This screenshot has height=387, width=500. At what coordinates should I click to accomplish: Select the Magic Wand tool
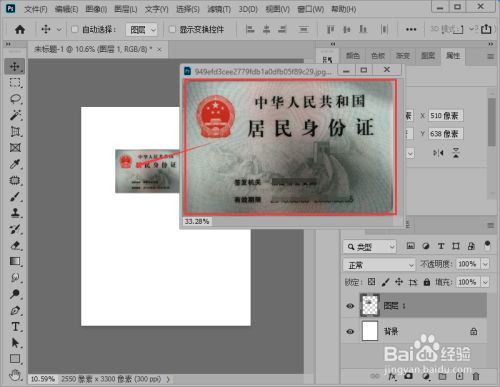point(15,115)
